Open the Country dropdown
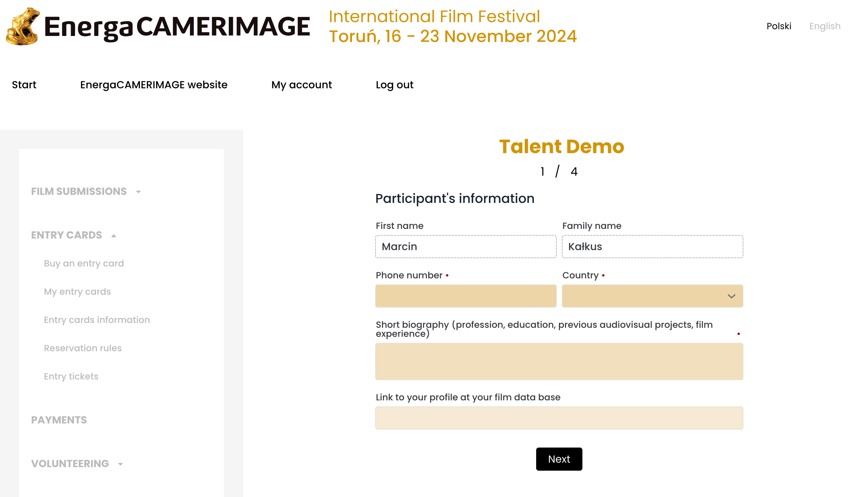This screenshot has width=868, height=497. pos(652,296)
